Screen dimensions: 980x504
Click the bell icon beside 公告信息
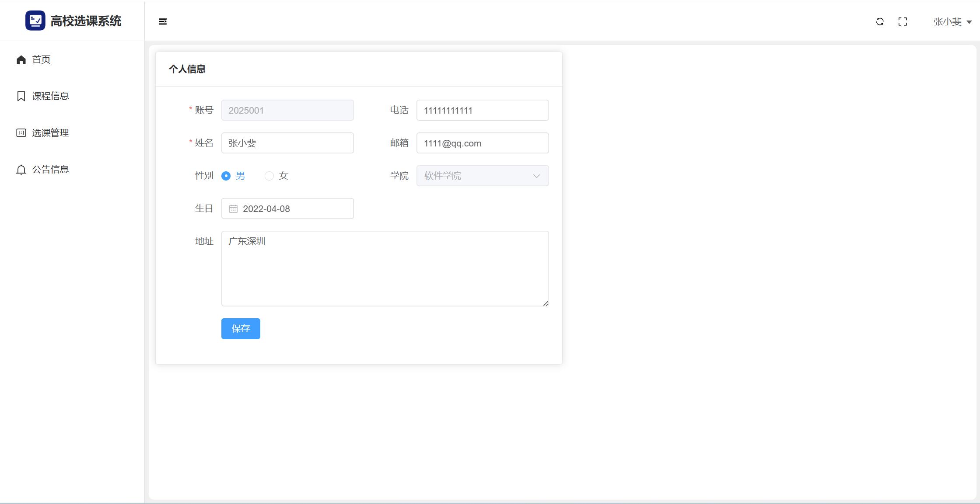tap(21, 170)
